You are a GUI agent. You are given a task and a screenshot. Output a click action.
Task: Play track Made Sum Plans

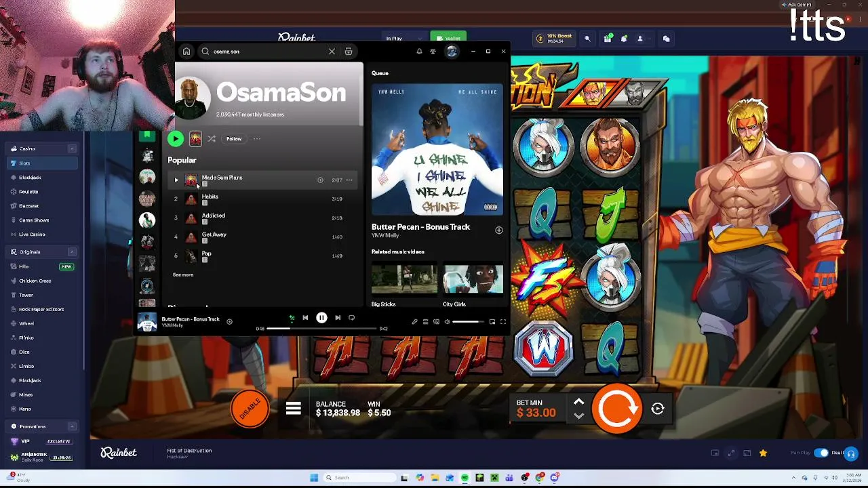[176, 180]
